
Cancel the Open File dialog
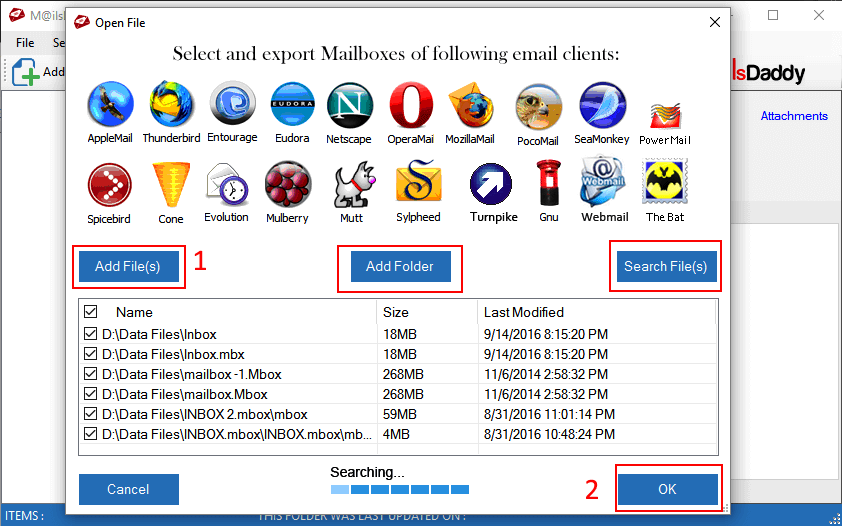click(x=128, y=489)
